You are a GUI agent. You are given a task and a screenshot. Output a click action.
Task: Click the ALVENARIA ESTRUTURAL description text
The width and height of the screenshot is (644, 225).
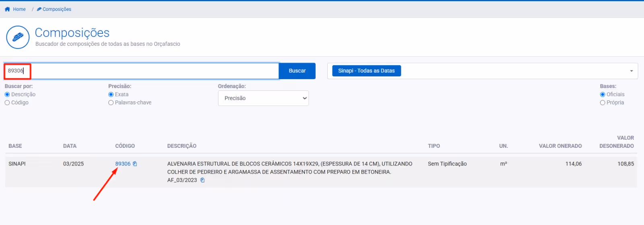point(290,172)
